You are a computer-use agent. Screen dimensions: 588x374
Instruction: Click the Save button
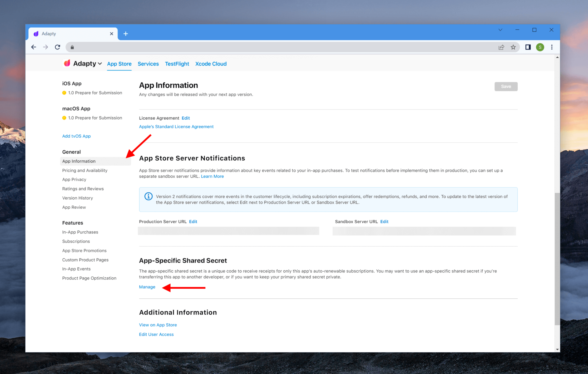point(506,87)
